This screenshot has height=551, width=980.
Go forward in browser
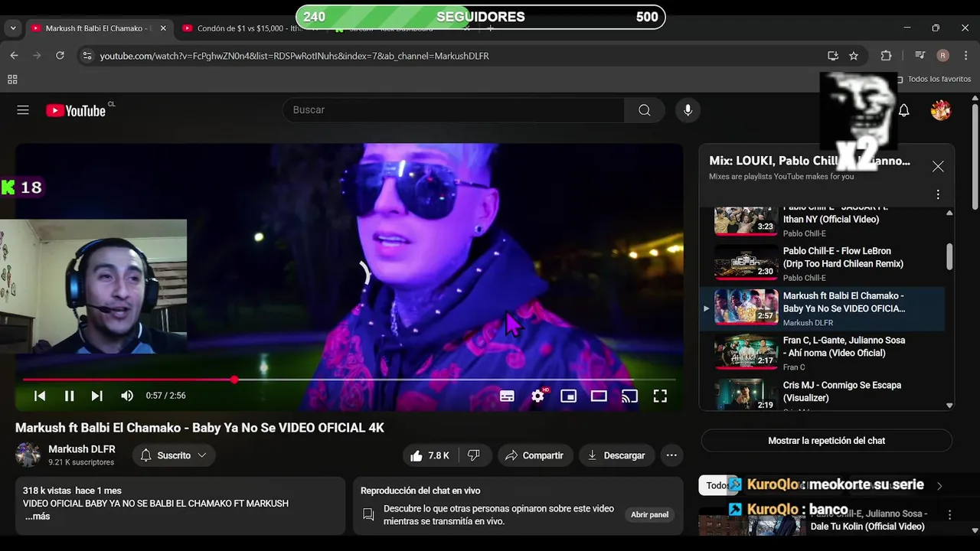pos(37,56)
